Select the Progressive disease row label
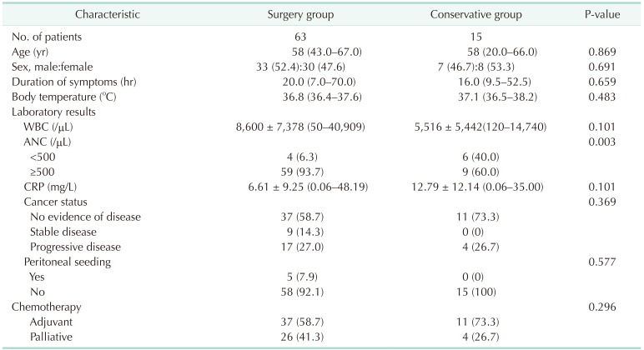Image resolution: width=644 pixels, height=350 pixels. point(77,247)
